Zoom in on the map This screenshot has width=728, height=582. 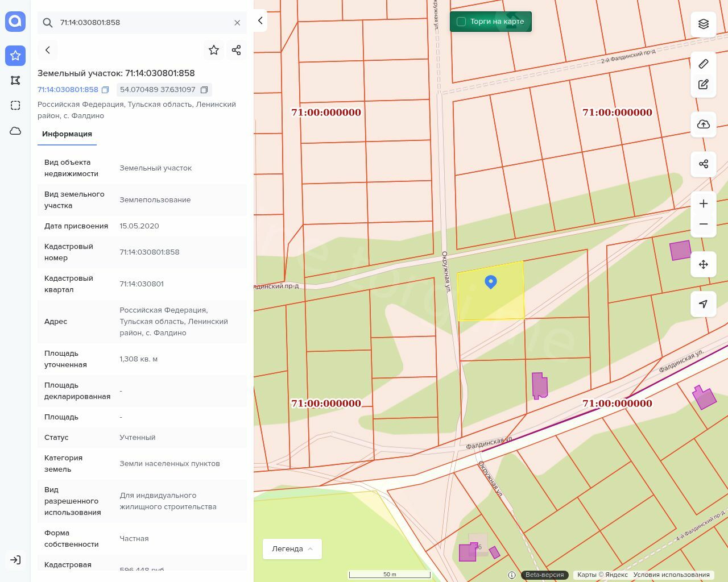[x=704, y=203]
